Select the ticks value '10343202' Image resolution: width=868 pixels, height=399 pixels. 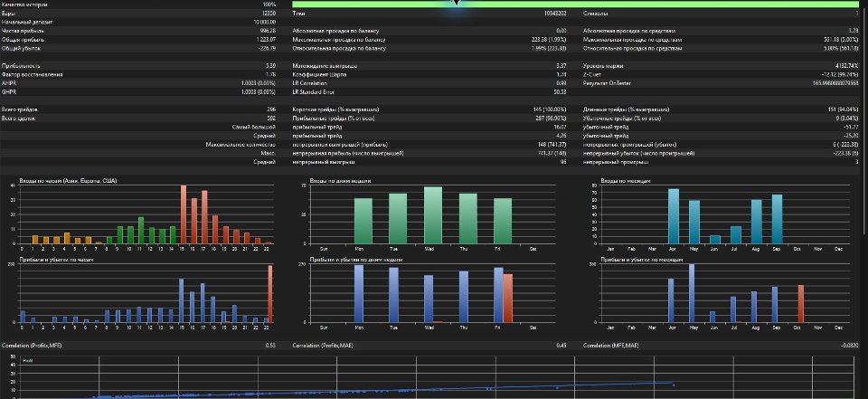pyautogui.click(x=555, y=14)
